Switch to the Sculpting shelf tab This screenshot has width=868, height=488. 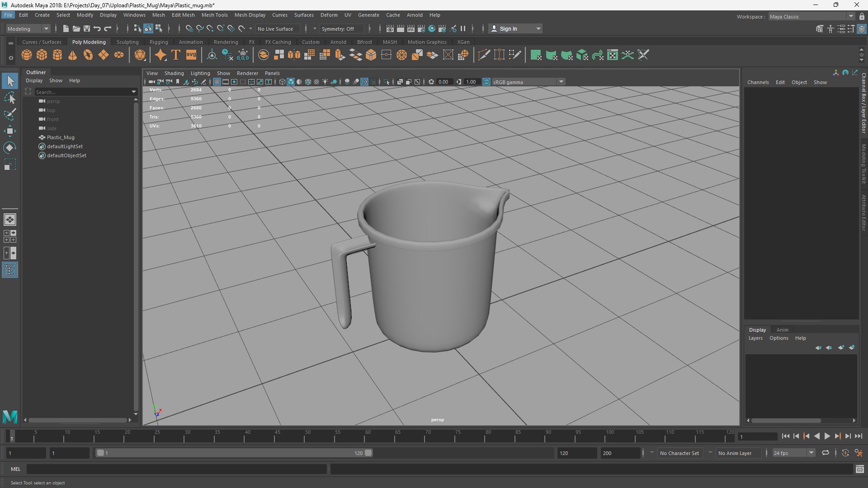[x=127, y=42]
